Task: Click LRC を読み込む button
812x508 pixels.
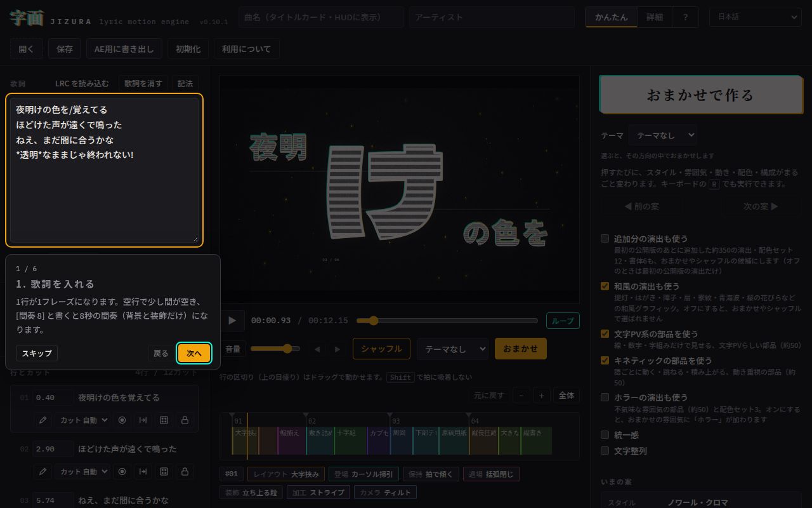Action: (x=82, y=84)
